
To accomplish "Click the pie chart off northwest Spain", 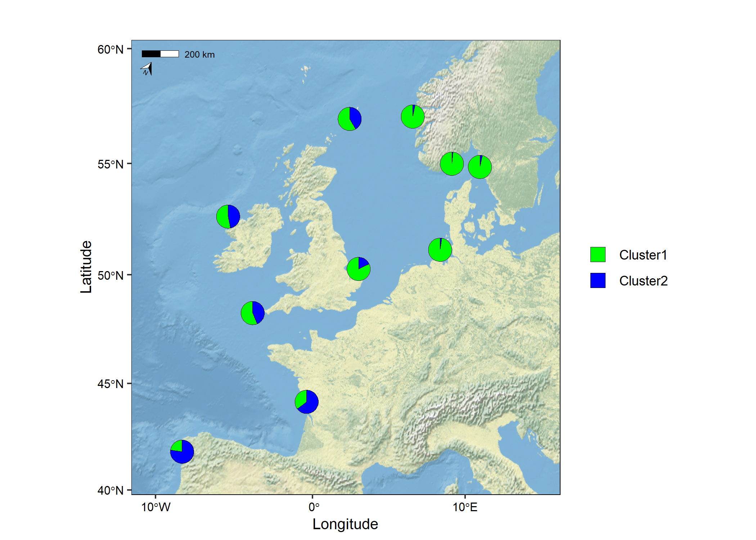I will coord(182,451).
